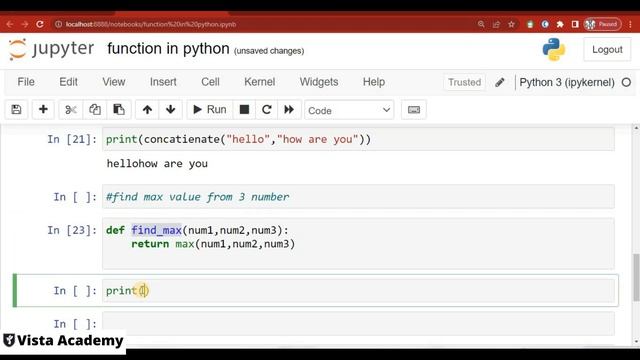Click the empty bottom code cell
The image size is (640, 360).
pyautogui.click(x=358, y=324)
